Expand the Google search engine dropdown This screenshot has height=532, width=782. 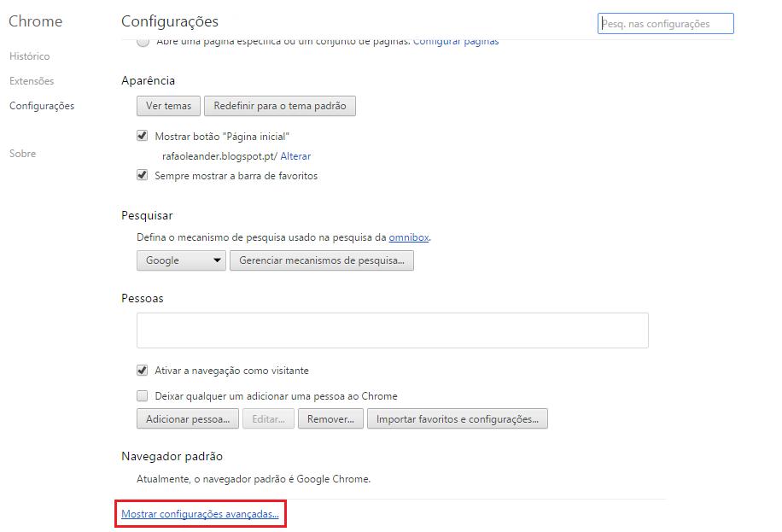click(181, 260)
